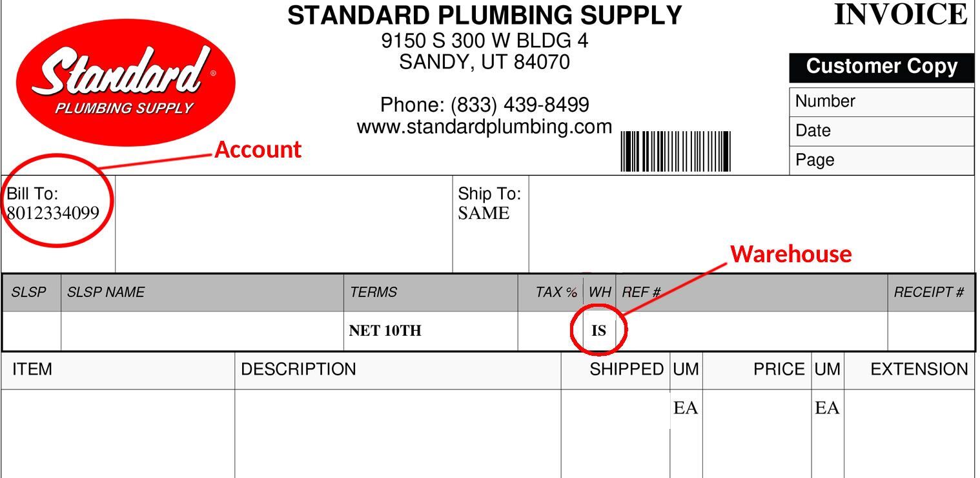Click the Ship To SAME text
Viewport: 980px width, 478px height.
coord(484,214)
